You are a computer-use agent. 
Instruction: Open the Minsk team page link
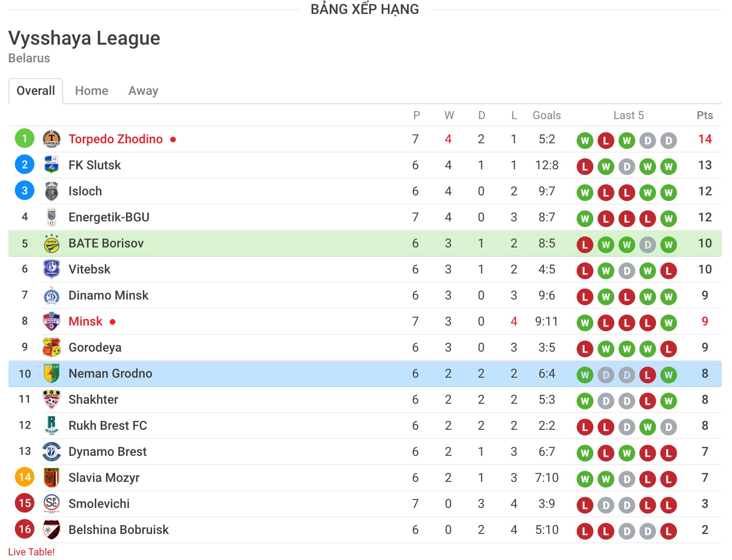point(86,321)
